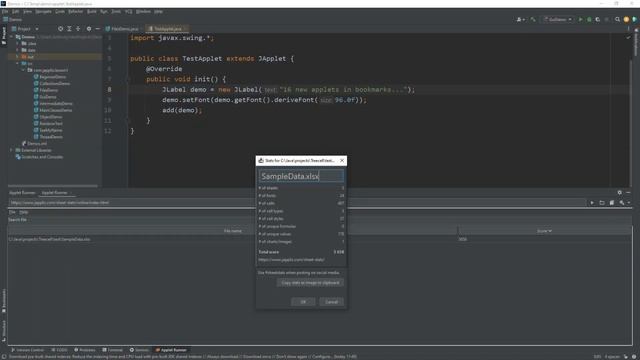Click File name column header
Image resolution: width=640 pixels, height=360 pixels.
click(x=233, y=231)
